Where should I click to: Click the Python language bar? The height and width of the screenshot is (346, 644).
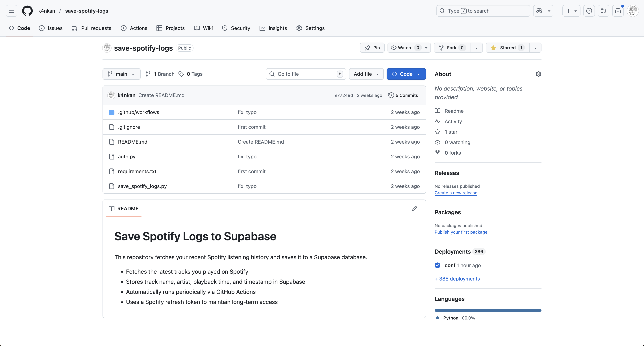point(488,310)
